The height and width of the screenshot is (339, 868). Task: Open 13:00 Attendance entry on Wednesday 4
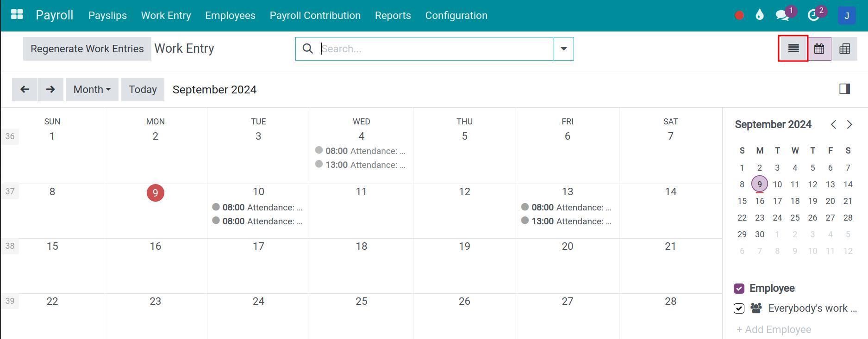click(361, 165)
